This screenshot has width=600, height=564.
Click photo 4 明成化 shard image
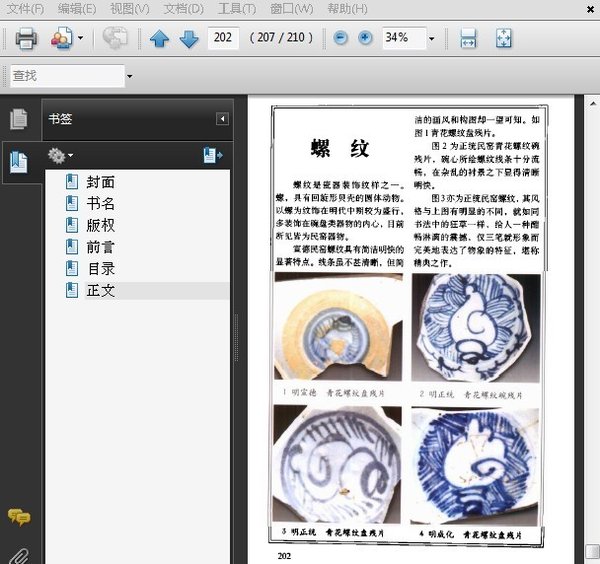point(474,466)
